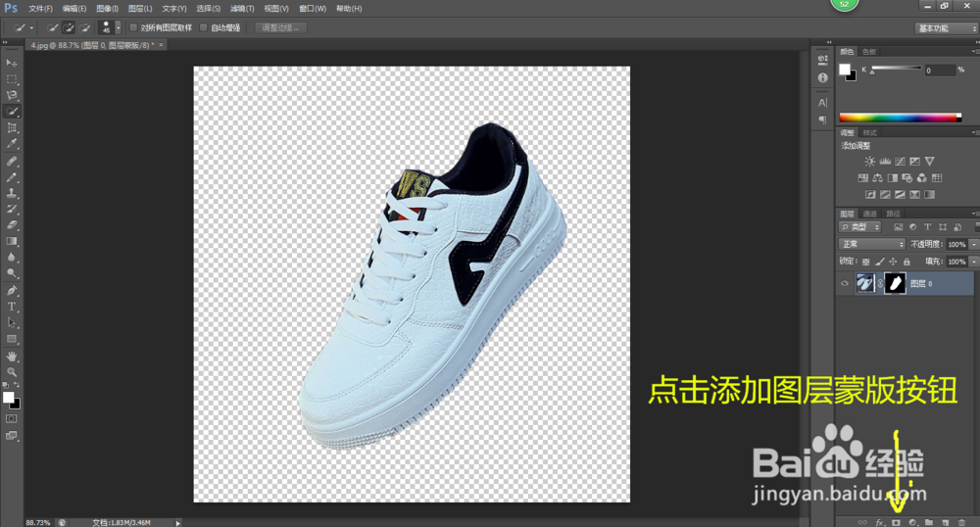Toggle lock transparent pixels

click(x=865, y=262)
